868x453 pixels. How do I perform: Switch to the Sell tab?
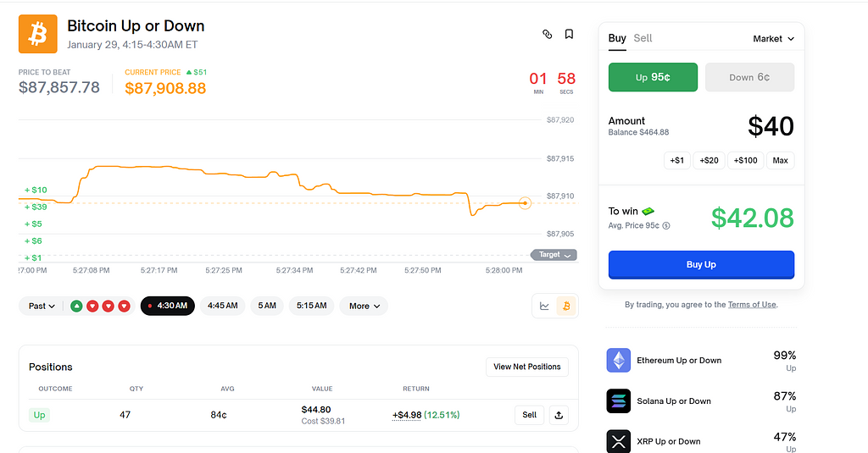pyautogui.click(x=643, y=38)
